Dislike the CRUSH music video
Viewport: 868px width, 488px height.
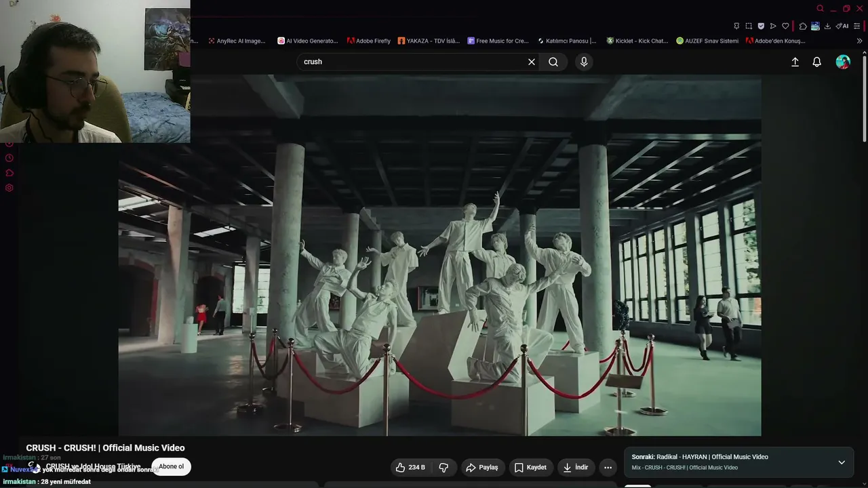pos(443,468)
